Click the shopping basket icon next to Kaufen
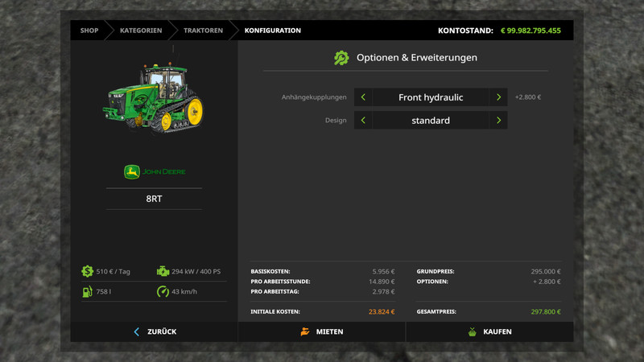Screen dimensions: 644x362 tap(472, 331)
